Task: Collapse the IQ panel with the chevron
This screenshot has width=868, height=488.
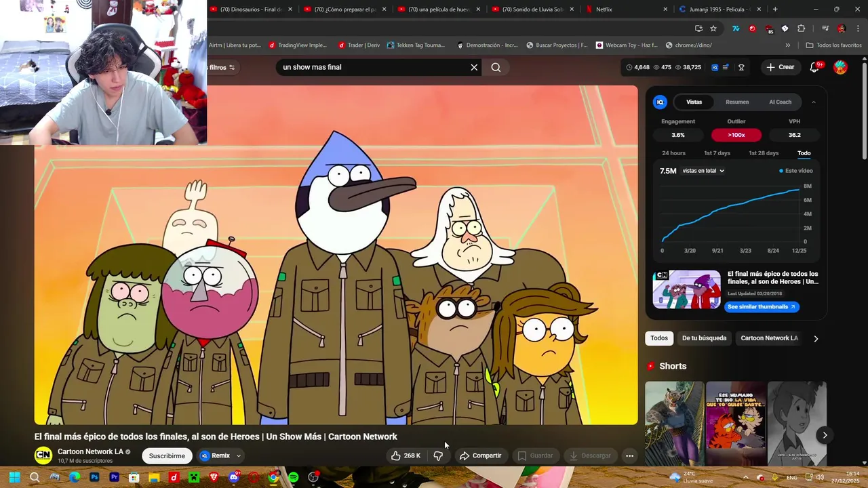Action: 814,102
